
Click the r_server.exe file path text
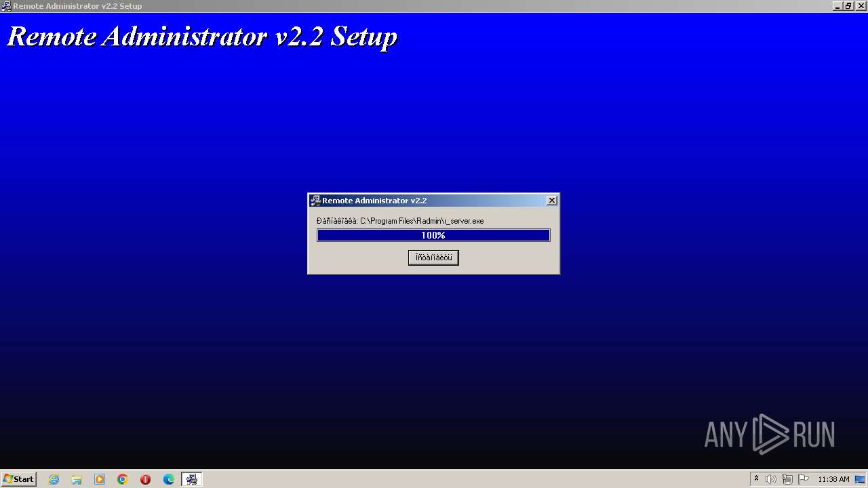click(x=422, y=221)
